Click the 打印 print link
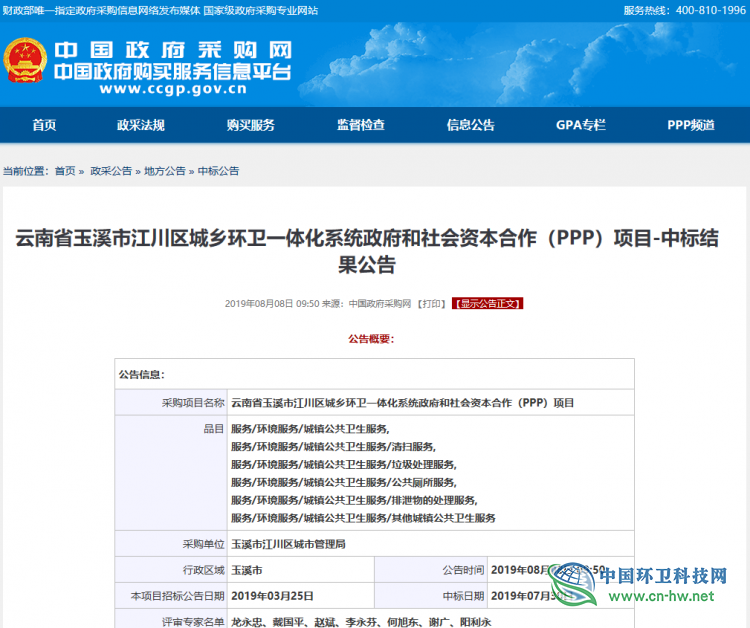 click(x=431, y=303)
